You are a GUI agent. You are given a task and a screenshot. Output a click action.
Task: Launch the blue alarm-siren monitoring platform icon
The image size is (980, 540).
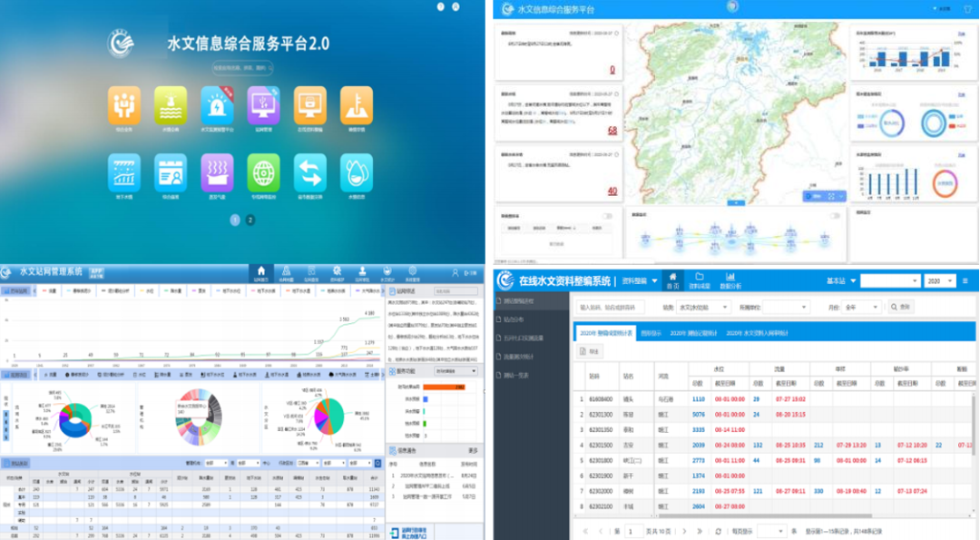click(217, 105)
